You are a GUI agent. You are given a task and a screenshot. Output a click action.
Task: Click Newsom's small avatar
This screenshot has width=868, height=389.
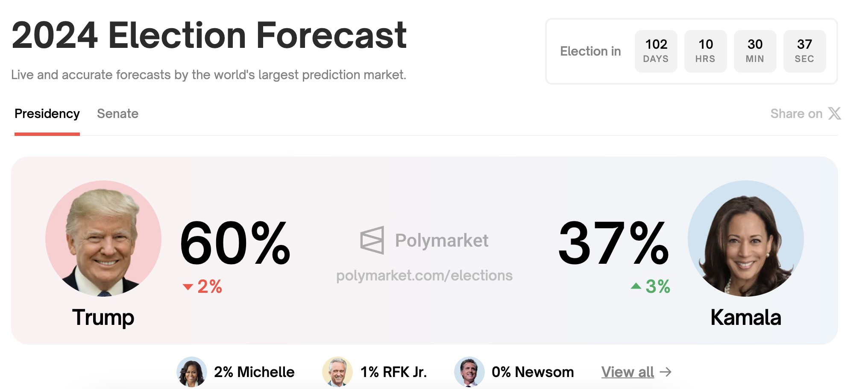pos(469,372)
